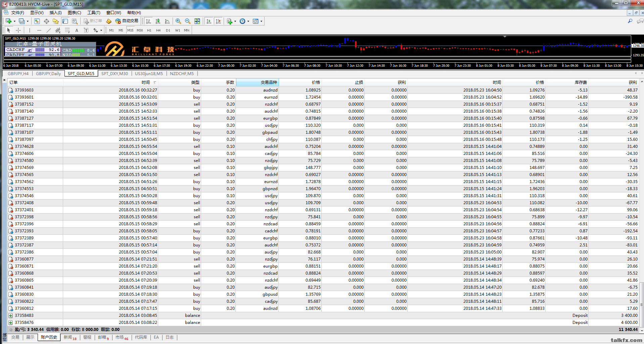Switch timeframe to M1
This screenshot has height=344, width=644.
click(111, 30)
